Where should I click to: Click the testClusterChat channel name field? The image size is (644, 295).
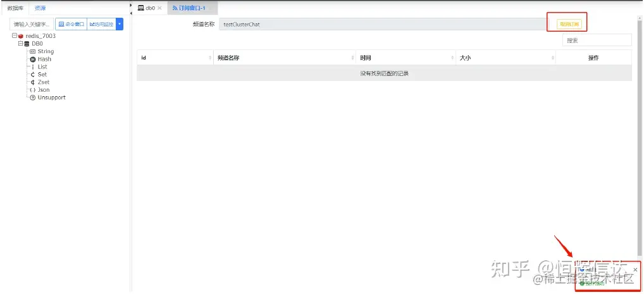coord(385,24)
